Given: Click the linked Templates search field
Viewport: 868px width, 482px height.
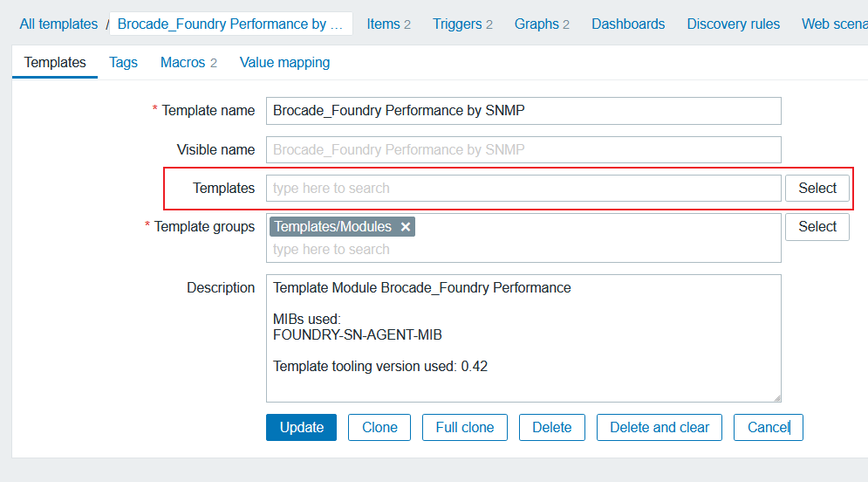Looking at the screenshot, I should tap(523, 188).
